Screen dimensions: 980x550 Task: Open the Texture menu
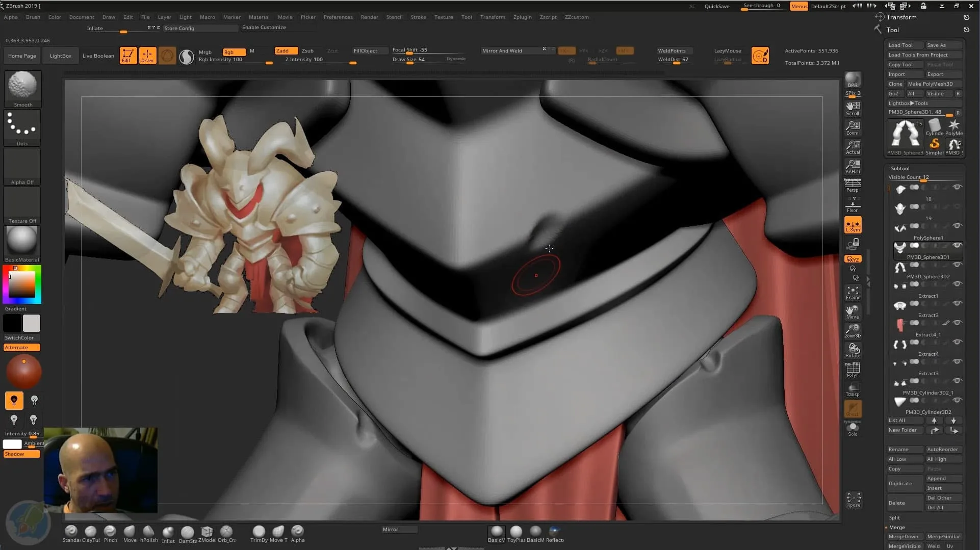pos(443,17)
